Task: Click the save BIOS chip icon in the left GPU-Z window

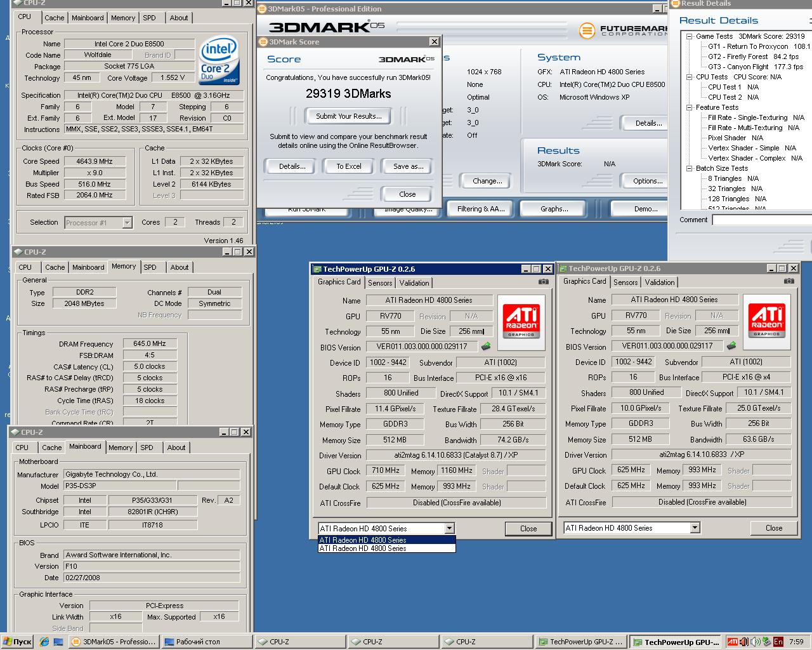Action: 486,347
